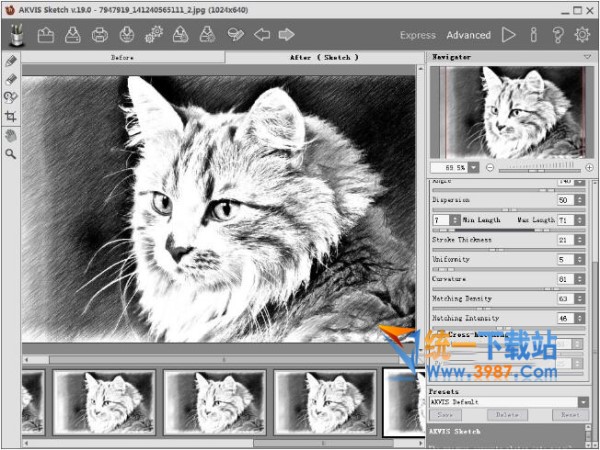600x450 pixels.
Task: Load presets using the upload-arrow icon
Action: tap(181, 34)
